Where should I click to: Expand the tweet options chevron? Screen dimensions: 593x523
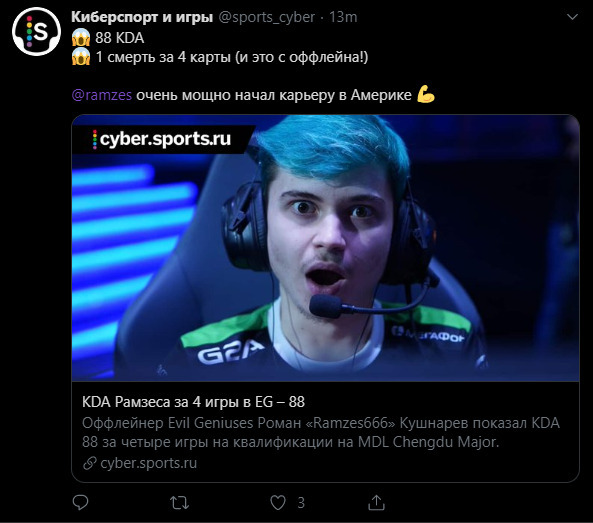click(572, 17)
